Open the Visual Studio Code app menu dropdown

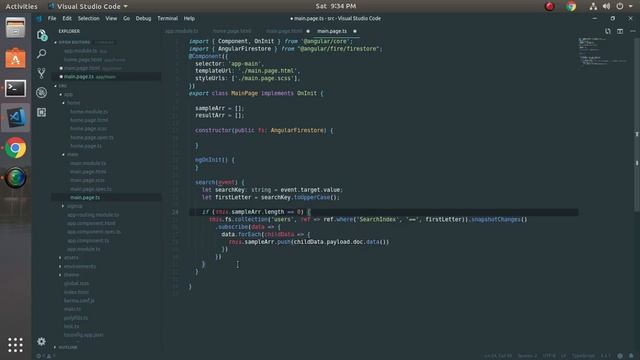88,6
